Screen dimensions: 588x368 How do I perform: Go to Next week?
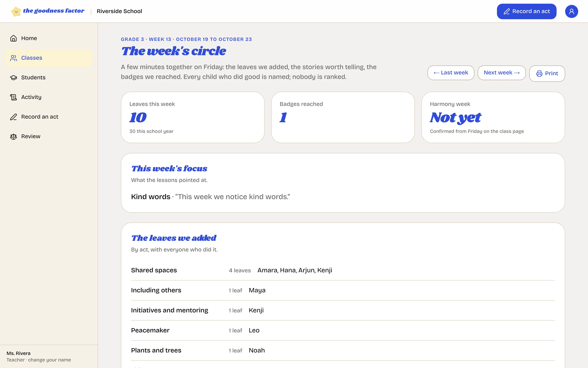pyautogui.click(x=501, y=73)
